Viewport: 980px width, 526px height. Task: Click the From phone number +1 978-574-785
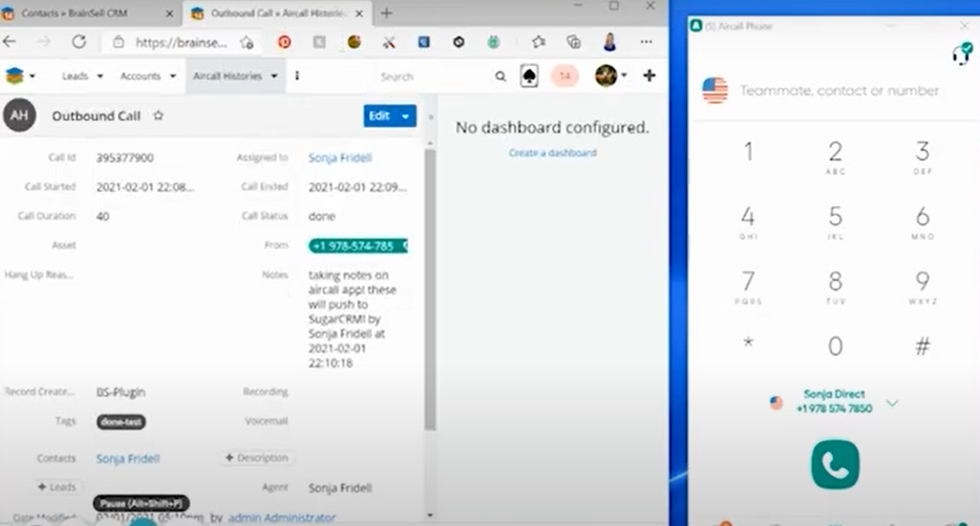coord(358,246)
